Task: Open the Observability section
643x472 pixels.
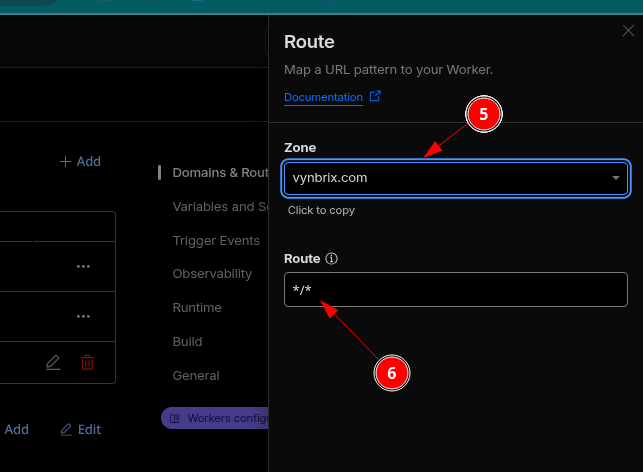Action: click(x=212, y=273)
